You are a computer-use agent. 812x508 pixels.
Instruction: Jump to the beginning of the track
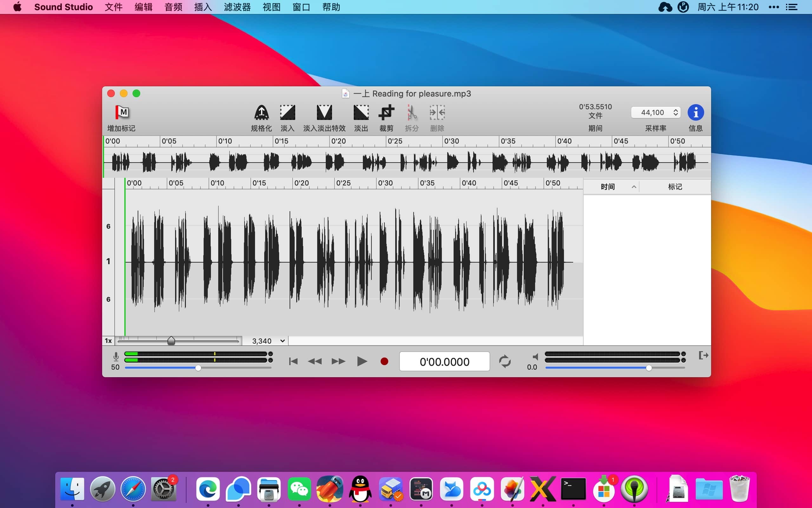click(293, 361)
